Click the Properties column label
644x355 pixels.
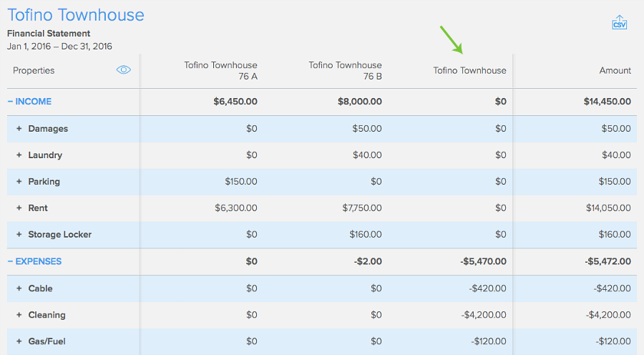coord(34,70)
